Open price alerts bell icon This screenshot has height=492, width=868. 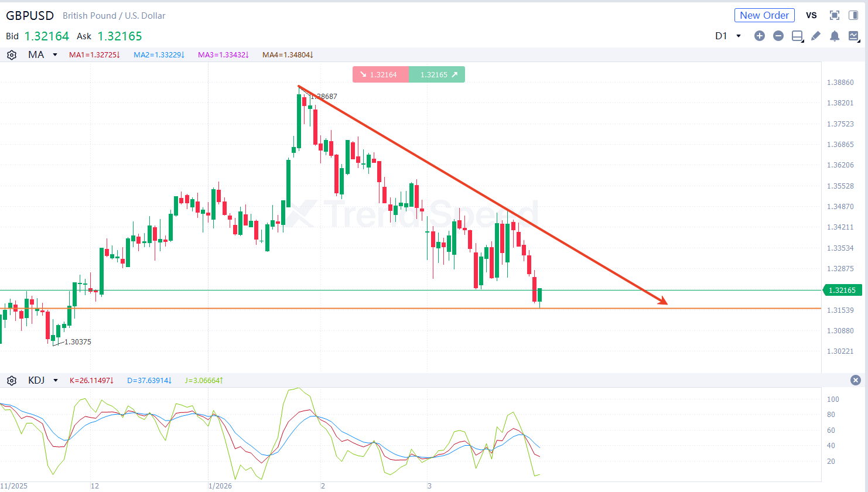(x=835, y=36)
